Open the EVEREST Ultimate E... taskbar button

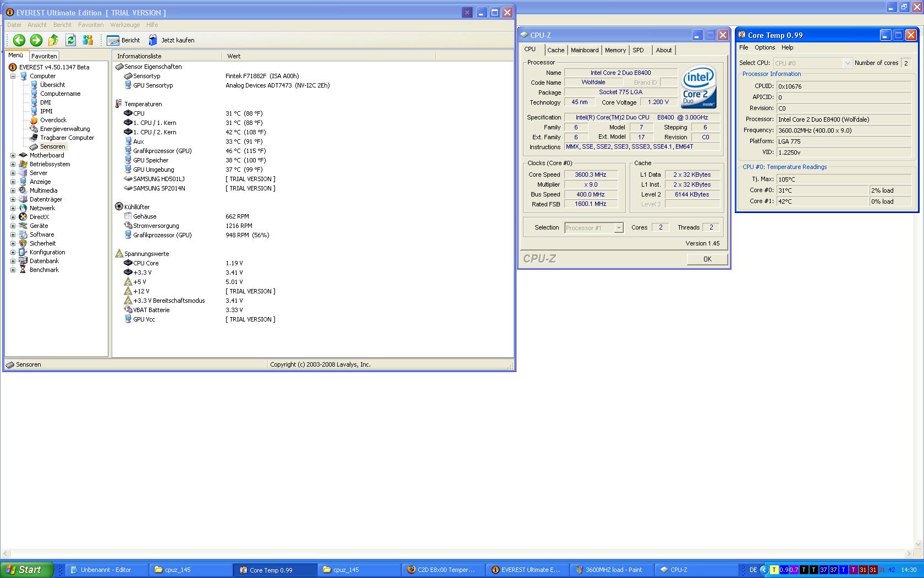(529, 570)
